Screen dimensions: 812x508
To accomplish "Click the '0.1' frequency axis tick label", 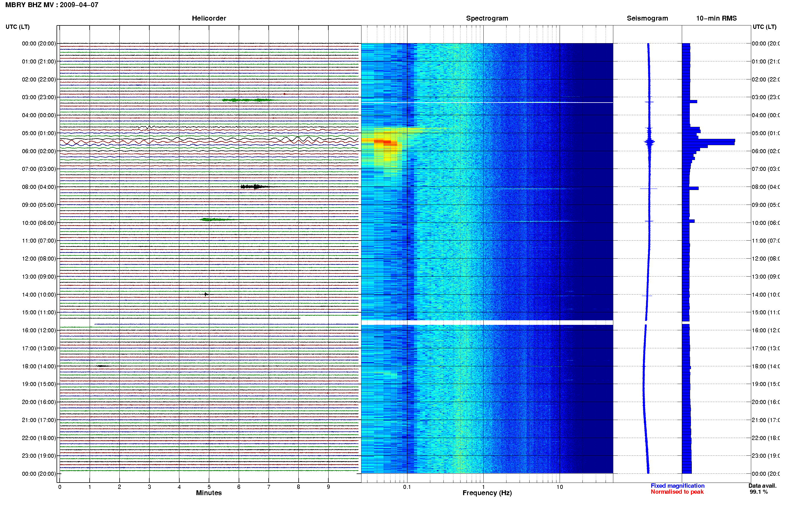I will pyautogui.click(x=407, y=487).
